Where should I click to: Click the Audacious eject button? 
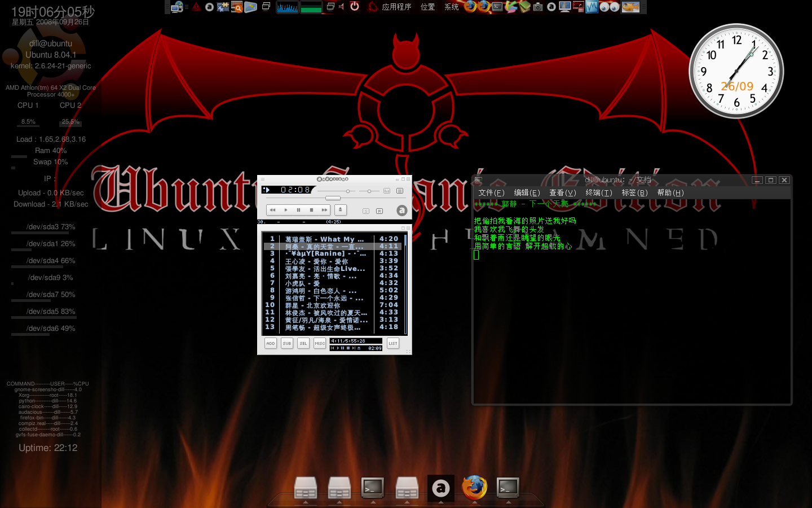click(x=340, y=210)
